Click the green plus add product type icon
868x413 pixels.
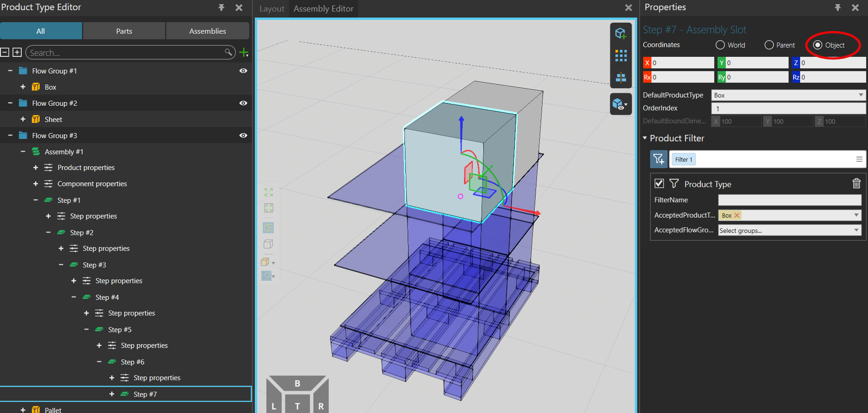(244, 53)
